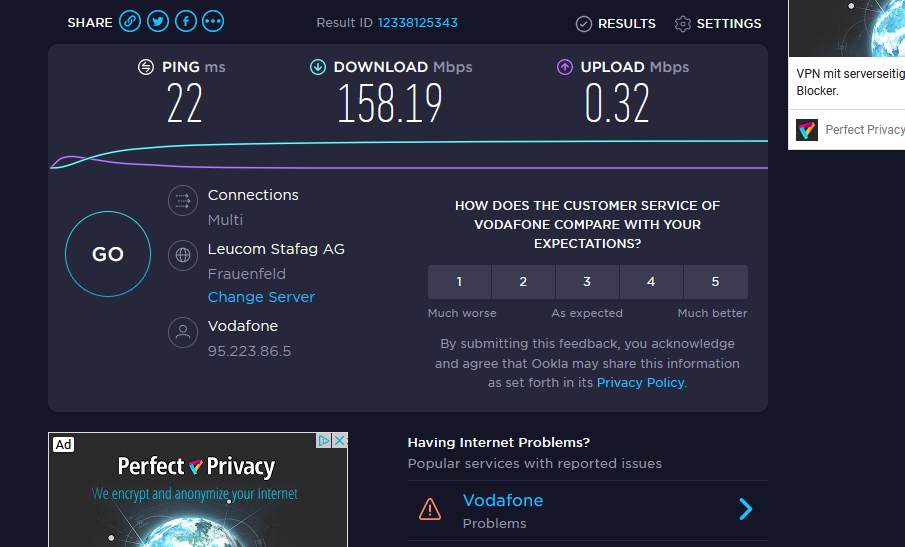This screenshot has width=905, height=547.
Task: Rate Vodafone customer service 3
Action: (x=588, y=282)
